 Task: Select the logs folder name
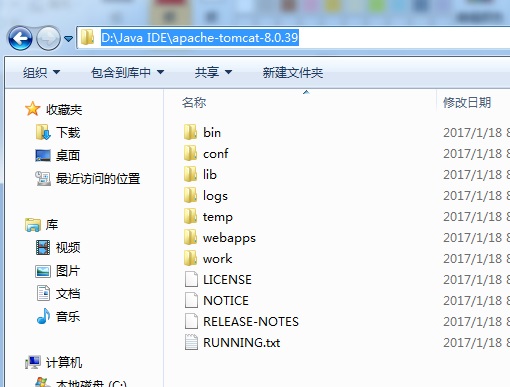pos(215,196)
